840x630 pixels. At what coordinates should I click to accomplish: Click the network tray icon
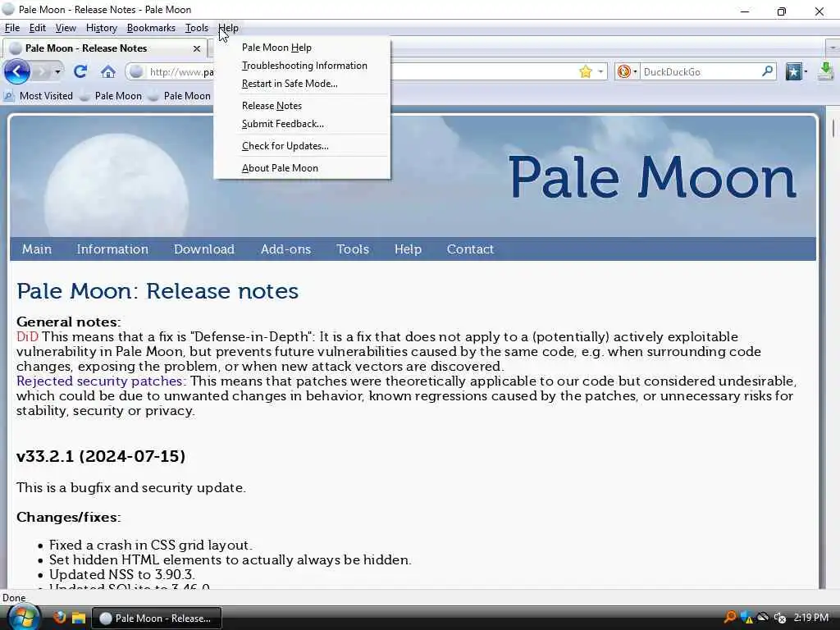pos(763,617)
